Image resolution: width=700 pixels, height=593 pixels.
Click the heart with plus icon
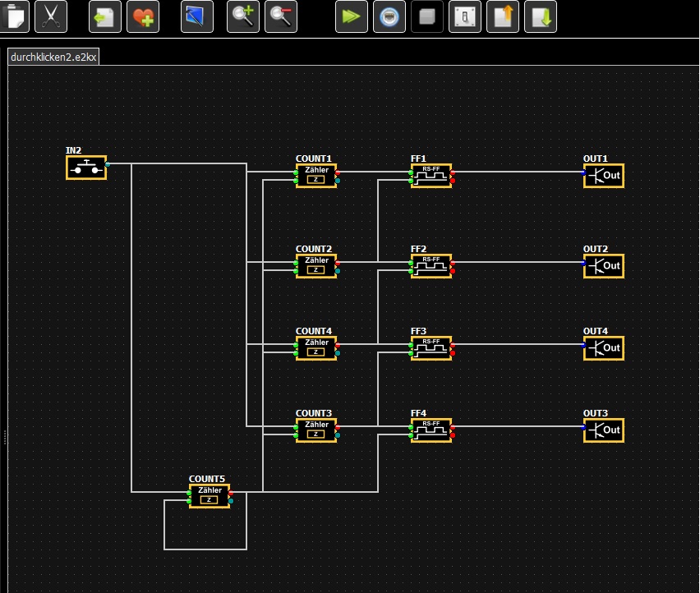[x=142, y=16]
